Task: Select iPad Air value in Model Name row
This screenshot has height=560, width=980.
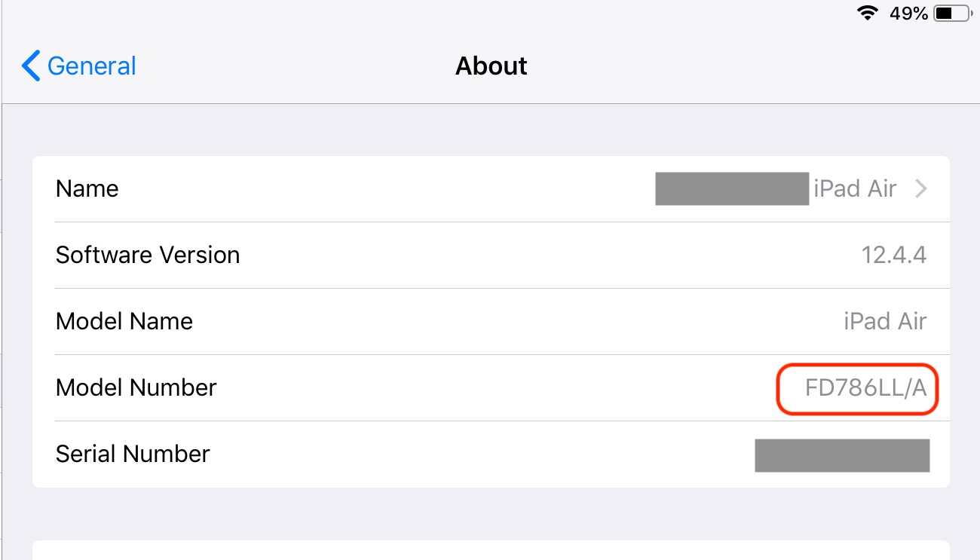Action: point(885,322)
